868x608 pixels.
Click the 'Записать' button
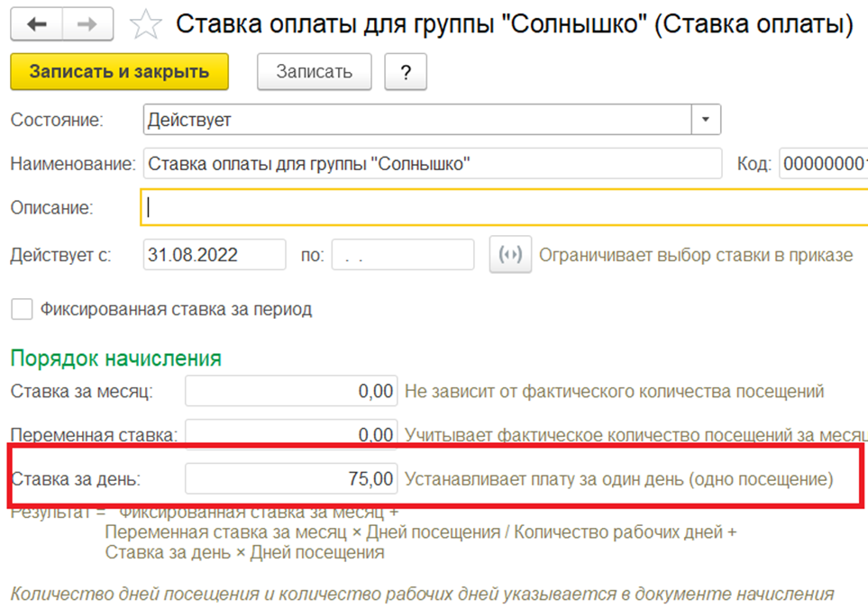tap(314, 72)
